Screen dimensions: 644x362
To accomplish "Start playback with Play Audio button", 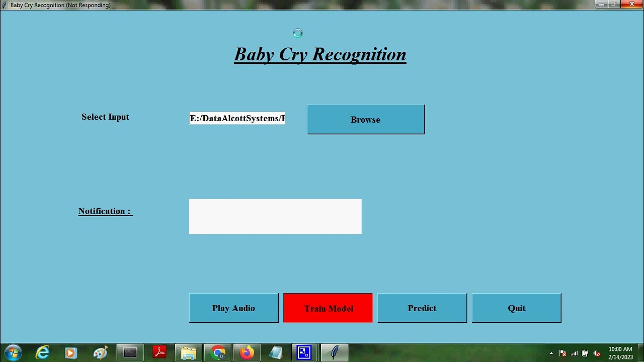I will (233, 308).
